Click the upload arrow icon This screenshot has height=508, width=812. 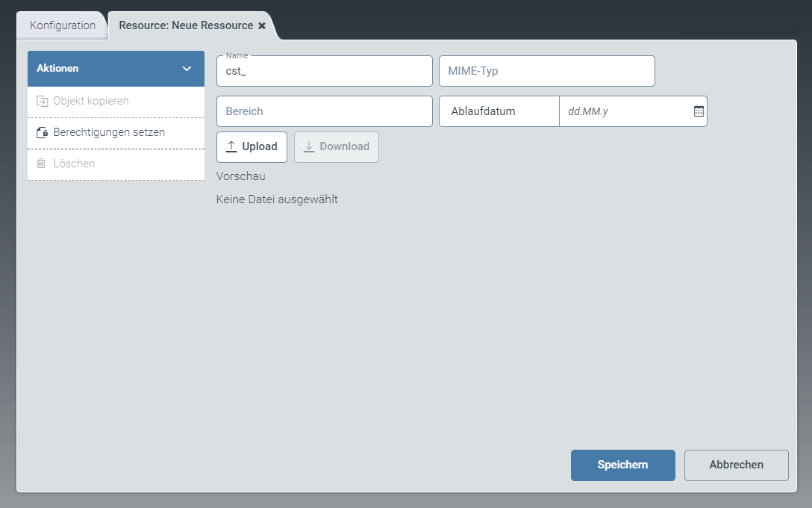click(x=231, y=147)
